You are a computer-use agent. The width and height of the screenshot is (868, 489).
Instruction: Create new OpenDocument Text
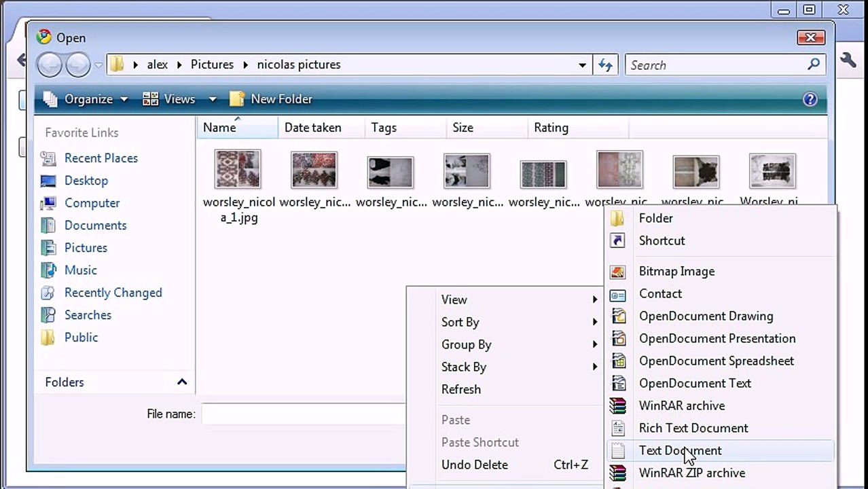720,384
